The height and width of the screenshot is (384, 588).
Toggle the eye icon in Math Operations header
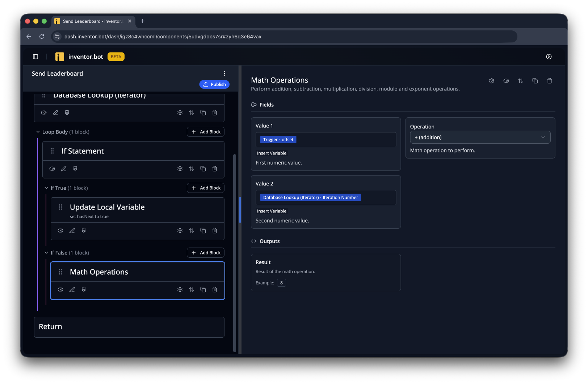pyautogui.click(x=506, y=81)
